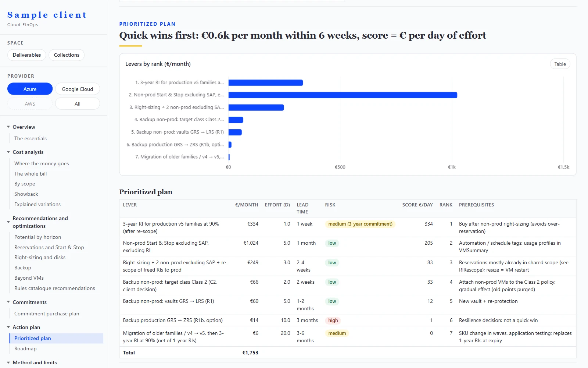Open the Deliverables space
The width and height of the screenshot is (588, 368).
[x=27, y=55]
